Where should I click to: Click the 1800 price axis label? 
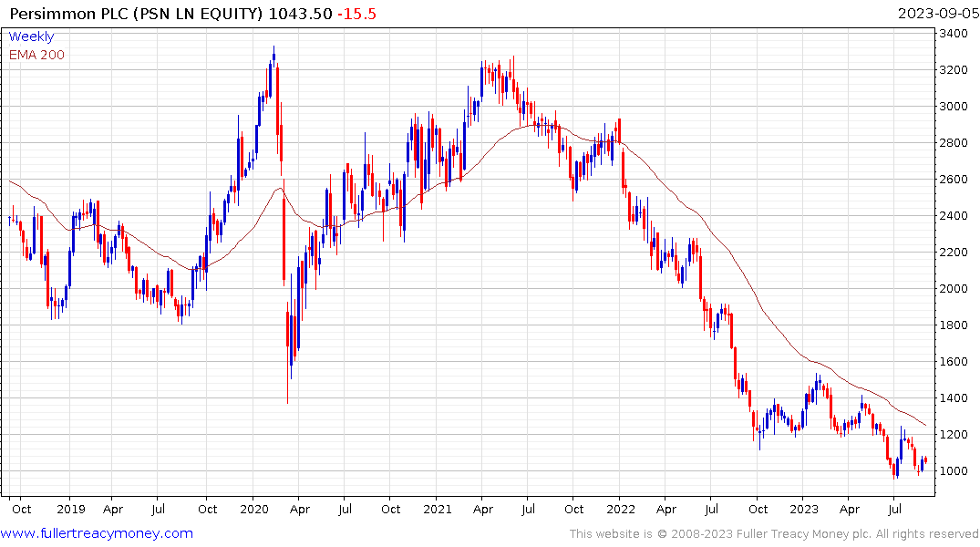(x=954, y=325)
